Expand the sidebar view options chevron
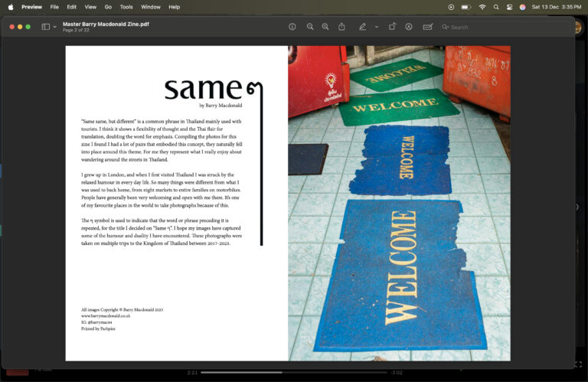The height and width of the screenshot is (382, 588). (54, 27)
